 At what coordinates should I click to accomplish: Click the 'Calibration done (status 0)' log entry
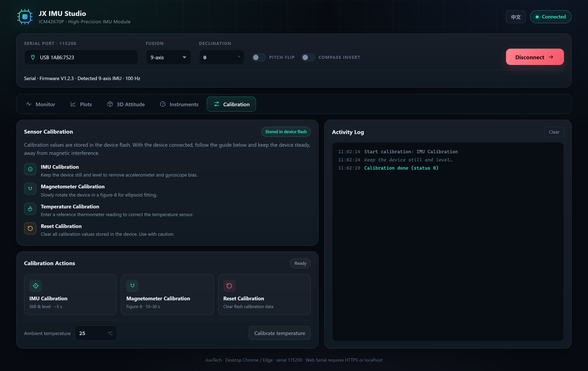click(x=401, y=168)
